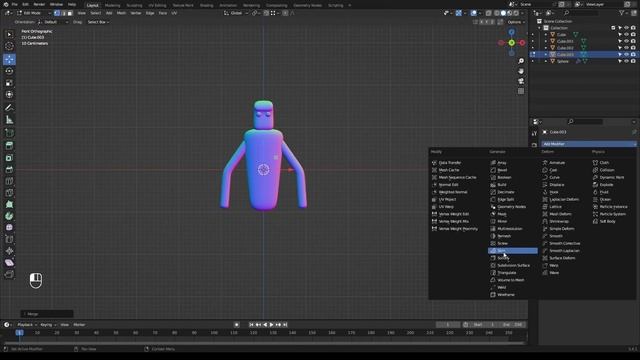This screenshot has width=640, height=360.
Task: Choose the Subdivision Surface modifier
Action: click(513, 265)
